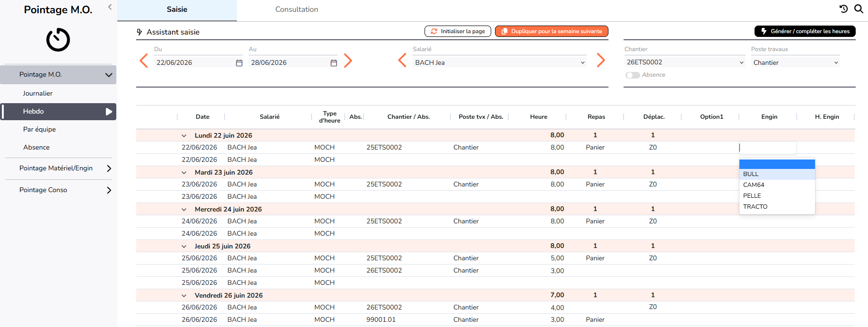Screen dimensions: 868x327
Task: Click the Heure column header
Action: pyautogui.click(x=538, y=117)
